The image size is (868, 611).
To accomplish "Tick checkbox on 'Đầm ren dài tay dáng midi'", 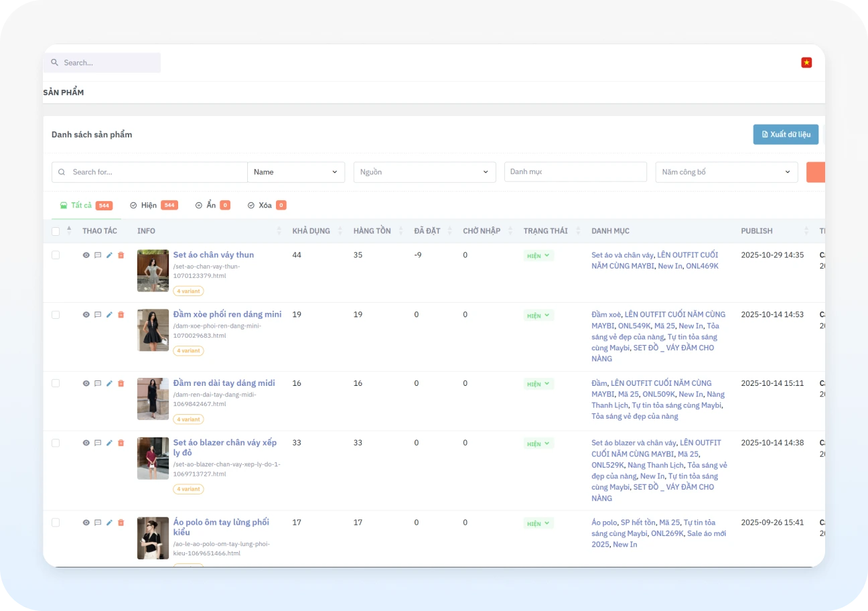I will pyautogui.click(x=56, y=383).
